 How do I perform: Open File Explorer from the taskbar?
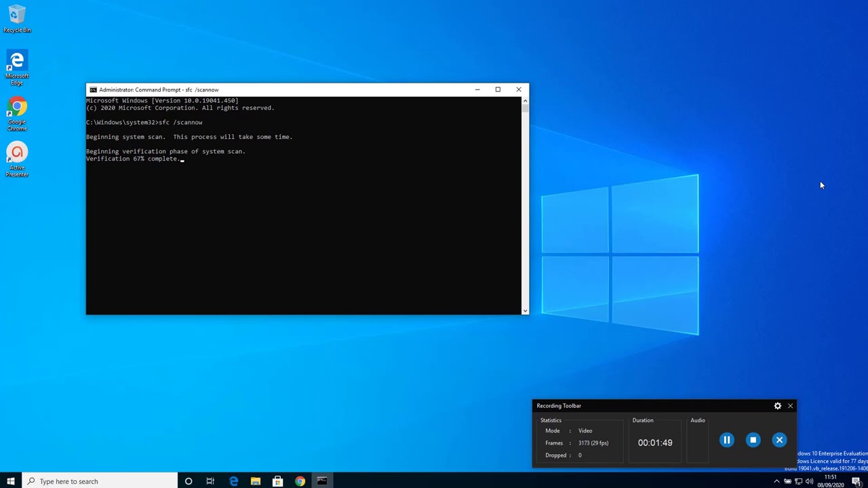coord(256,481)
